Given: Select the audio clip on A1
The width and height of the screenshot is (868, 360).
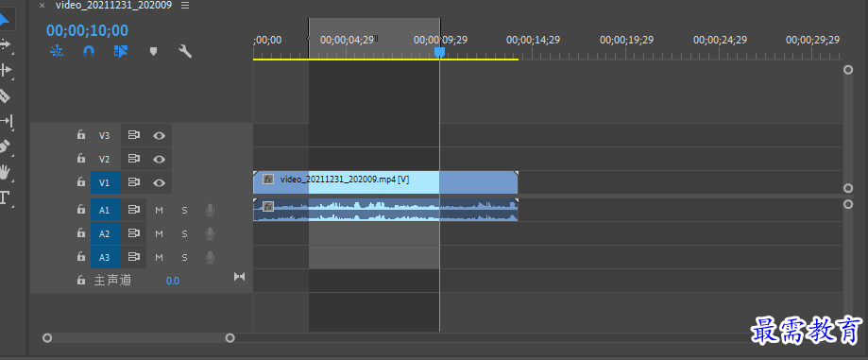Looking at the screenshot, I should pos(385,210).
